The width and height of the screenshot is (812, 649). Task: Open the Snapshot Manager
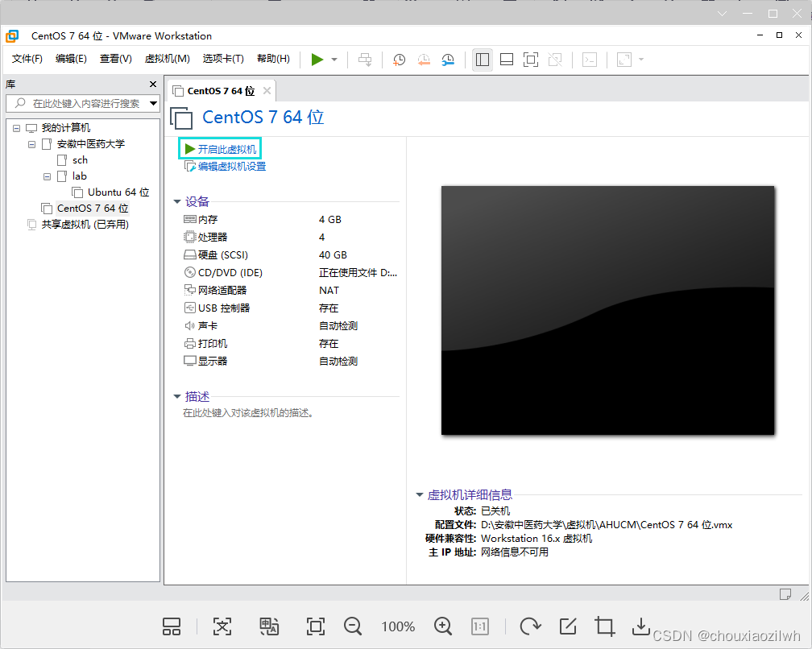click(449, 59)
